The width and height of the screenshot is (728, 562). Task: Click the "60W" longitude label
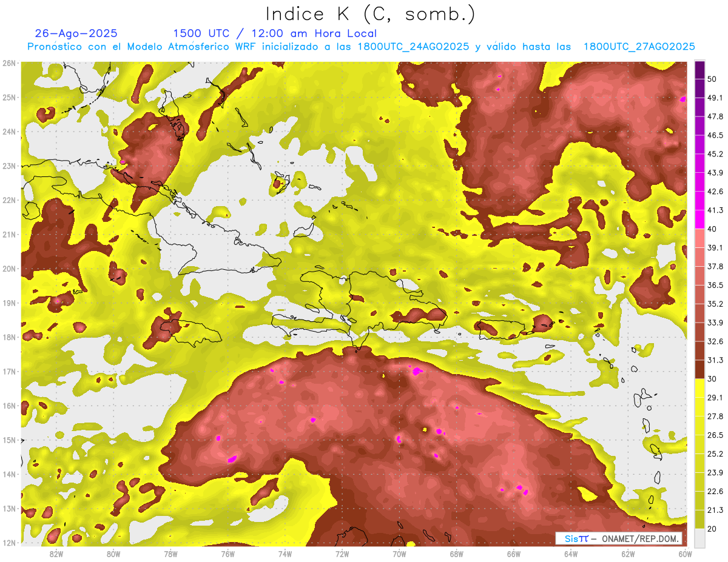point(686,554)
